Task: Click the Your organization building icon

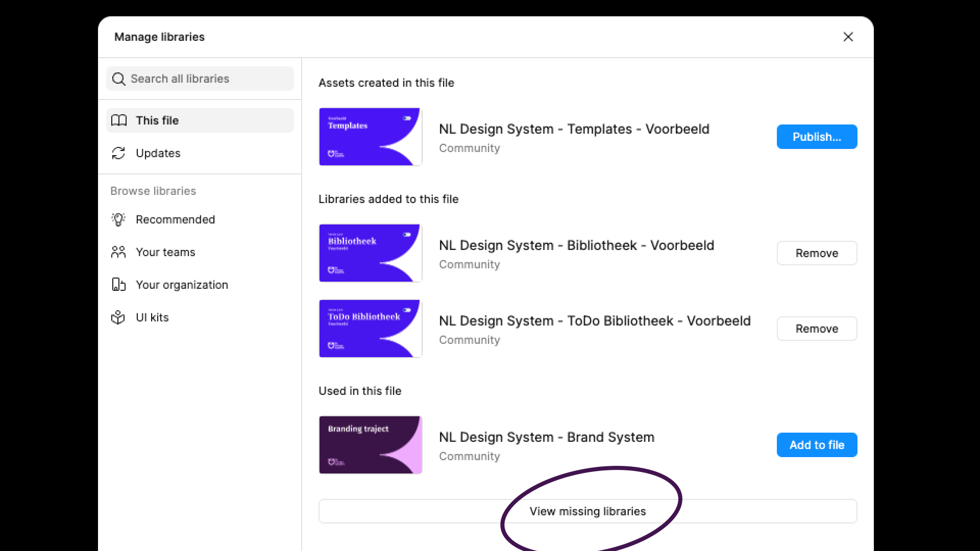Action: tap(118, 285)
